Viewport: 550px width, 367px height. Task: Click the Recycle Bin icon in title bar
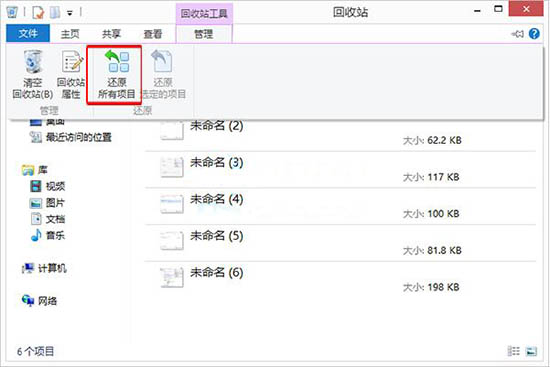12,12
